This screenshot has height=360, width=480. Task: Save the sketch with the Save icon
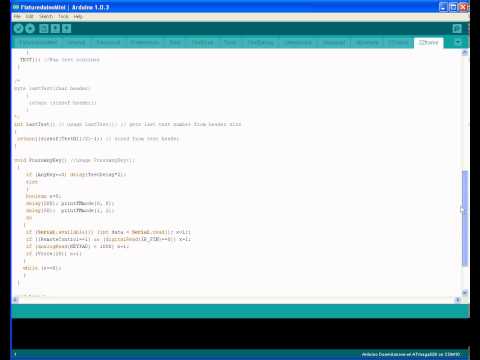pyautogui.click(x=66, y=29)
